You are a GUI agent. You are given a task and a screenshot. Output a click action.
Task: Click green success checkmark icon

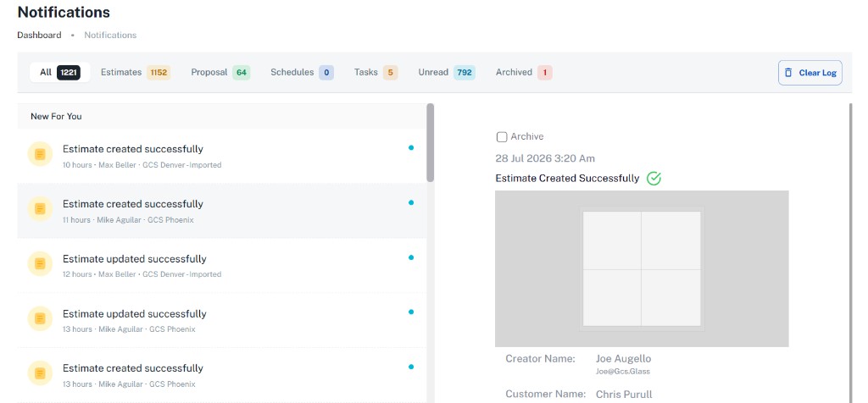654,178
